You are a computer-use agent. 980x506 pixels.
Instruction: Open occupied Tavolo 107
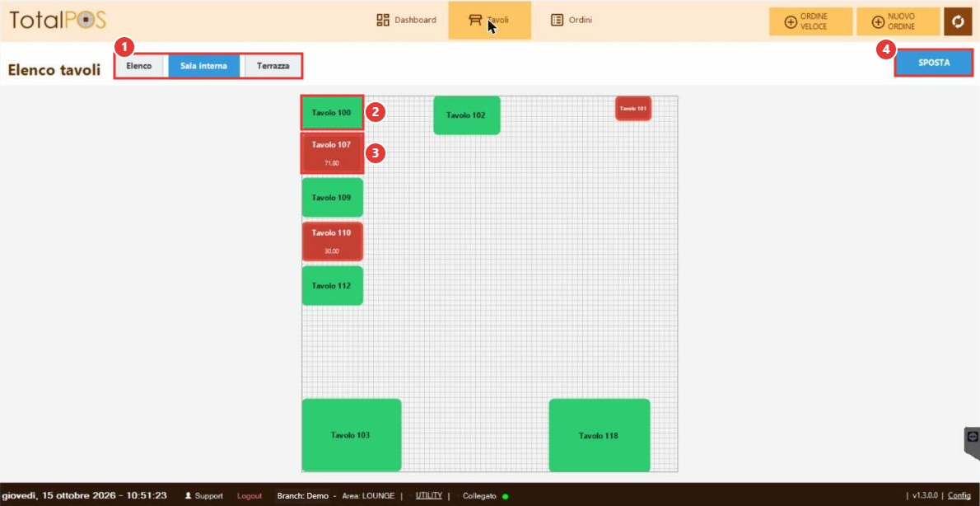tap(332, 153)
